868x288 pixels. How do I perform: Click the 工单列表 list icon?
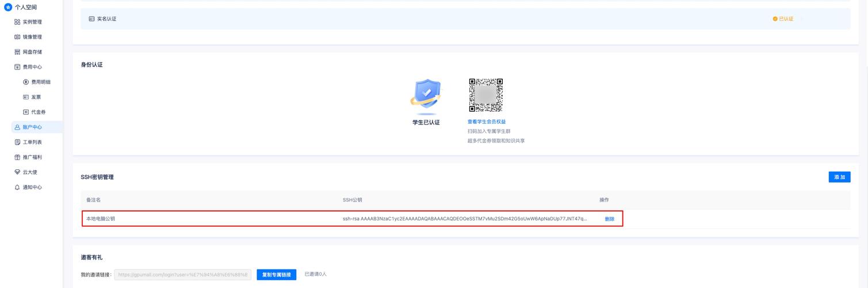17,142
